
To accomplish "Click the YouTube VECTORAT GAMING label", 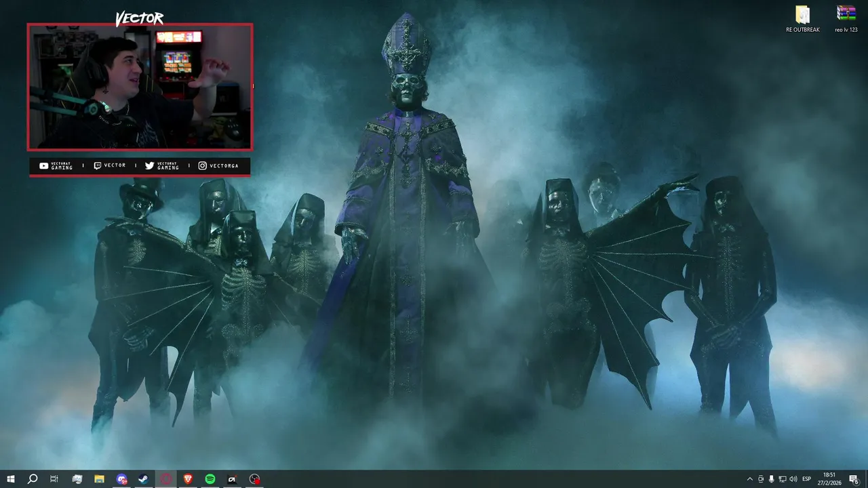I will coord(56,166).
